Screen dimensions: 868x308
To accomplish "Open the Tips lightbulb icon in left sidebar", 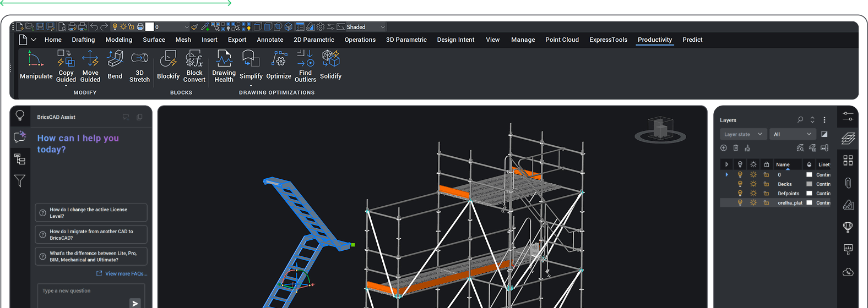I will (x=20, y=115).
